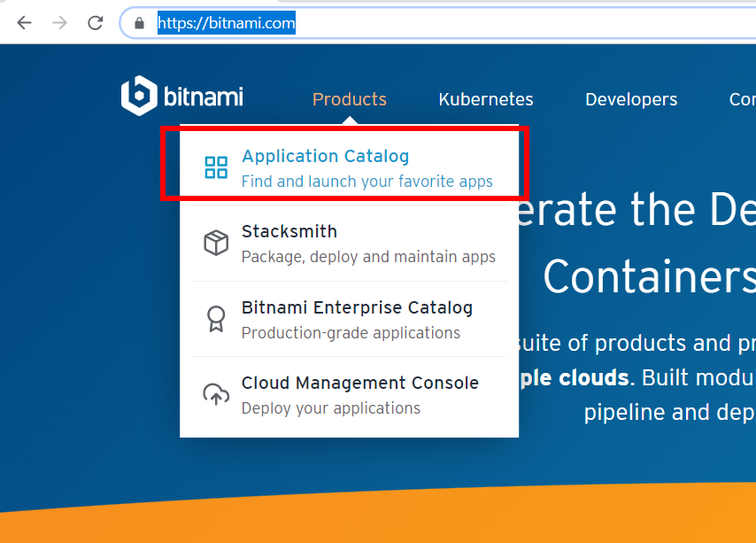Click the cloud upload icon
Image resolution: width=756 pixels, height=543 pixels.
(216, 394)
